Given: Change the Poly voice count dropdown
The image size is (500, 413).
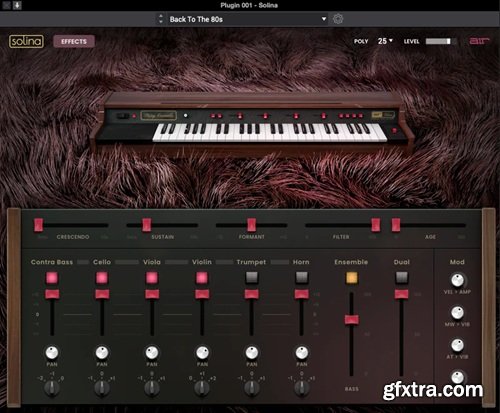Looking at the screenshot, I should coord(385,41).
